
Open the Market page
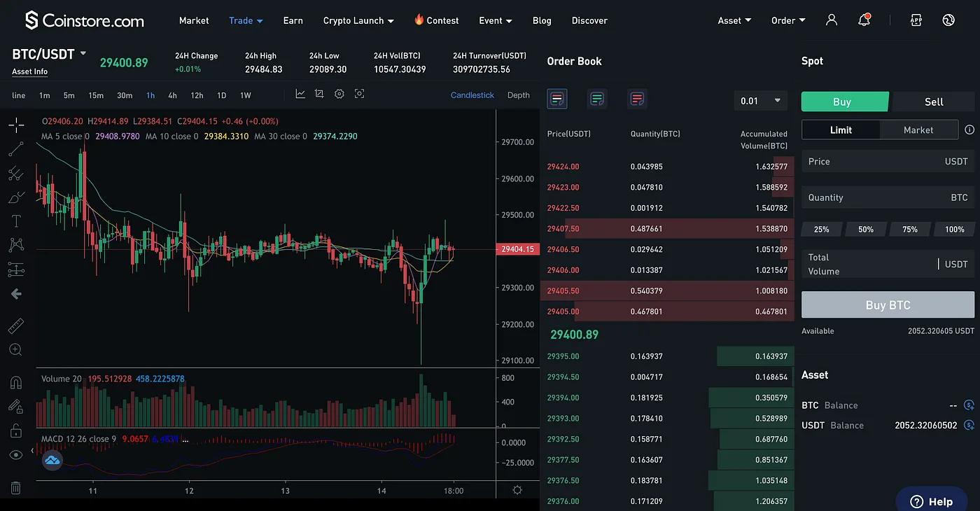(194, 20)
